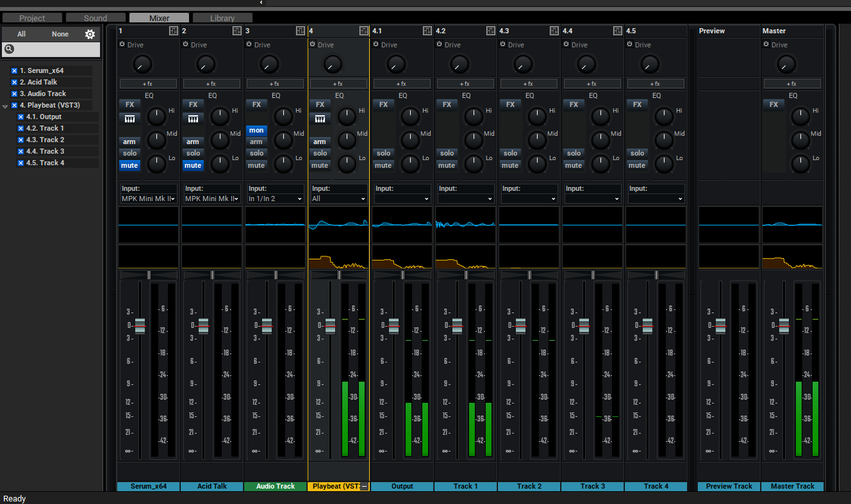The height and width of the screenshot is (504, 851).
Task: Open input dropdown on Track 4 strip
Action: click(x=656, y=199)
